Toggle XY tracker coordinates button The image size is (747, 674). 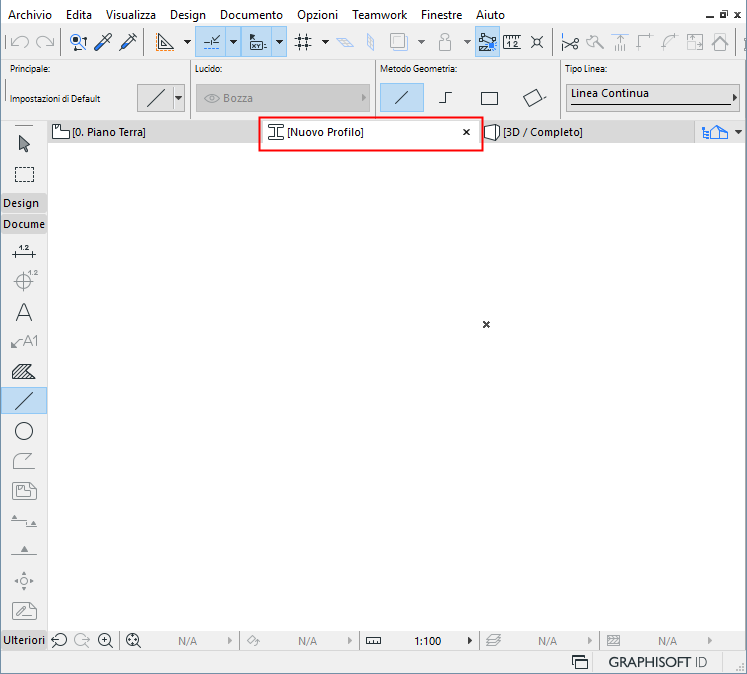(257, 42)
